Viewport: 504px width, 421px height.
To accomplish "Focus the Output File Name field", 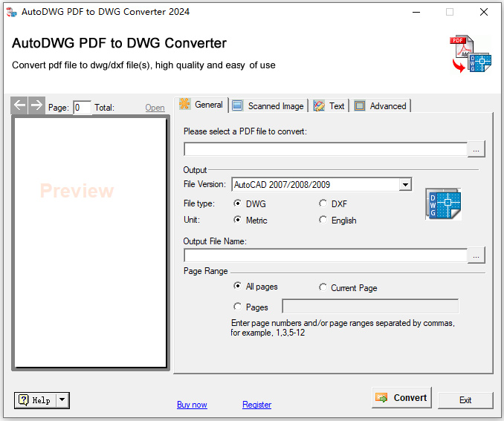I will pyautogui.click(x=326, y=255).
